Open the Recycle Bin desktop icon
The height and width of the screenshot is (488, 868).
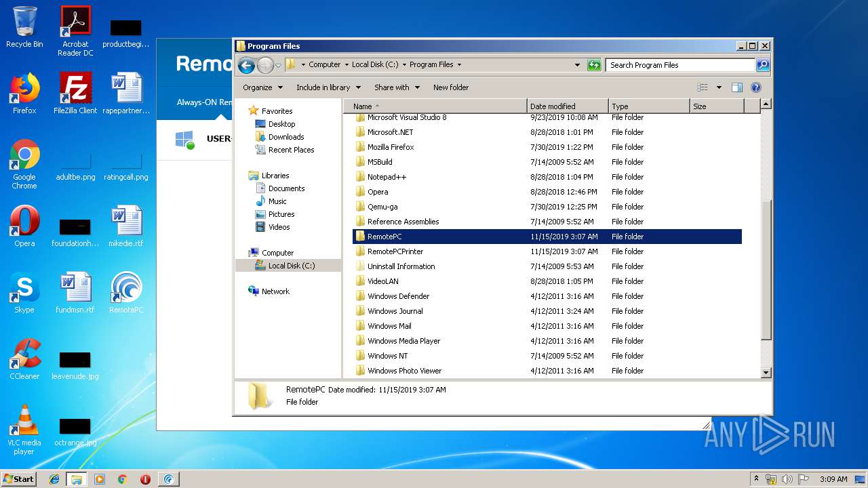click(24, 27)
